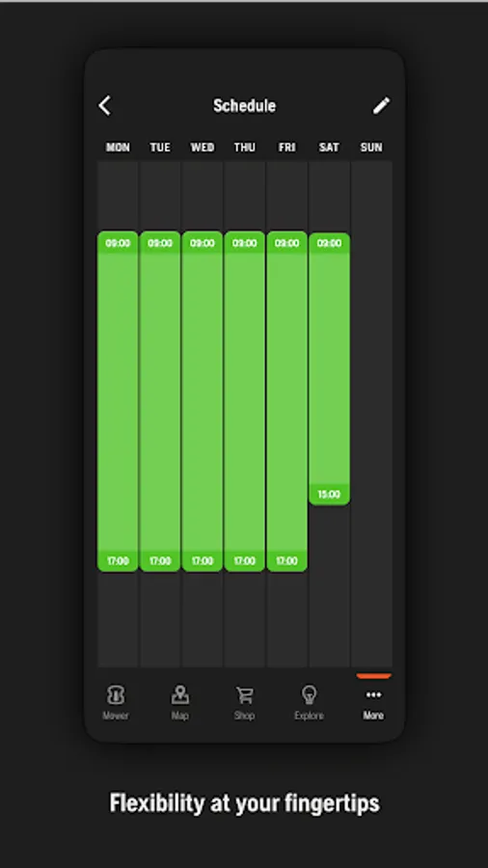Viewport: 488px width, 868px height.
Task: Select the FRI column header
Action: click(x=286, y=148)
